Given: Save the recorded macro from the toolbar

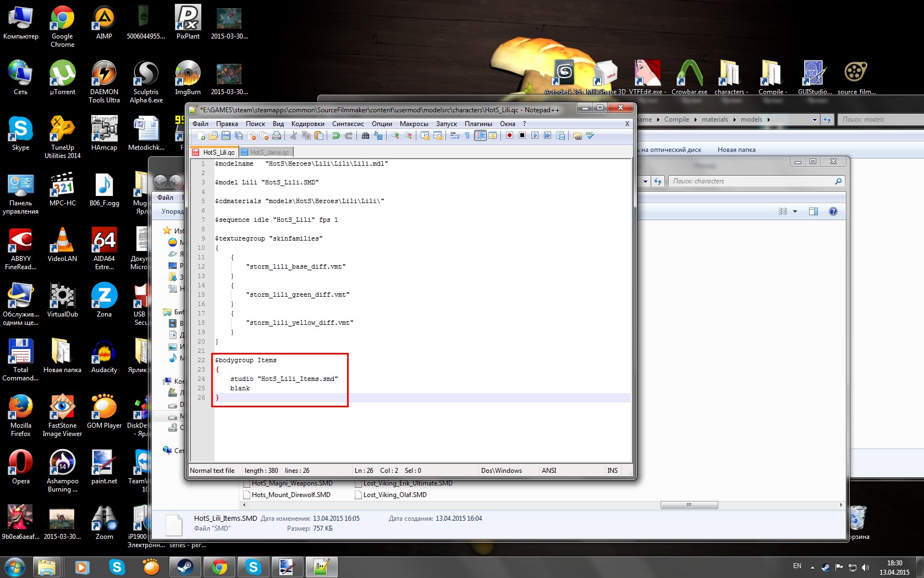Looking at the screenshot, I should (x=560, y=136).
